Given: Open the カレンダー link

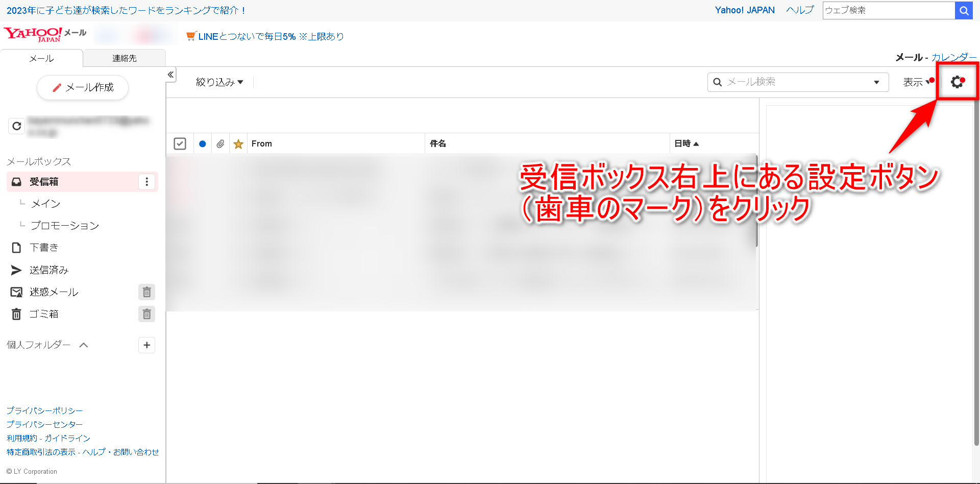Looking at the screenshot, I should (953, 57).
